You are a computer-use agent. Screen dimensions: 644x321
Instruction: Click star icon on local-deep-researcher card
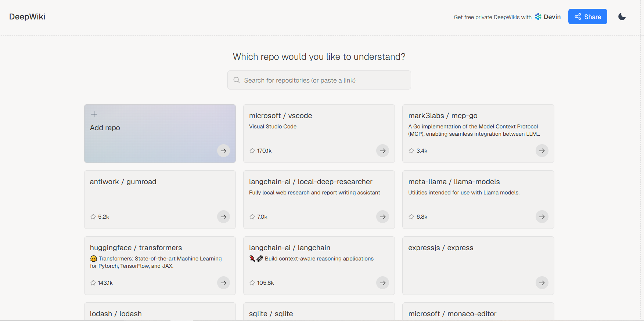point(252,217)
